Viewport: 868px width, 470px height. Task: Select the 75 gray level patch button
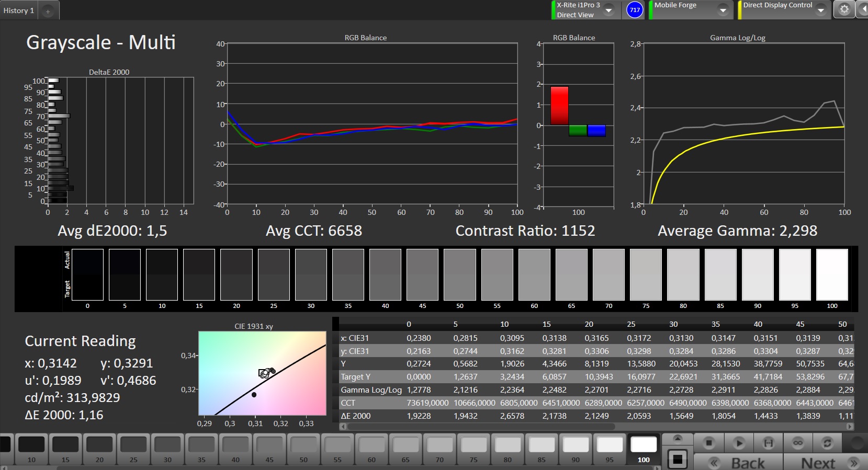474,450
